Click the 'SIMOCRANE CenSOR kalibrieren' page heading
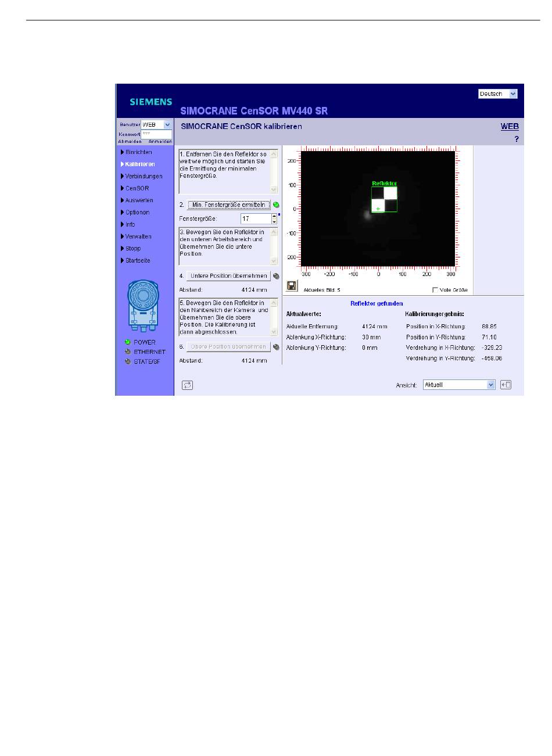552x756 pixels. click(x=242, y=126)
